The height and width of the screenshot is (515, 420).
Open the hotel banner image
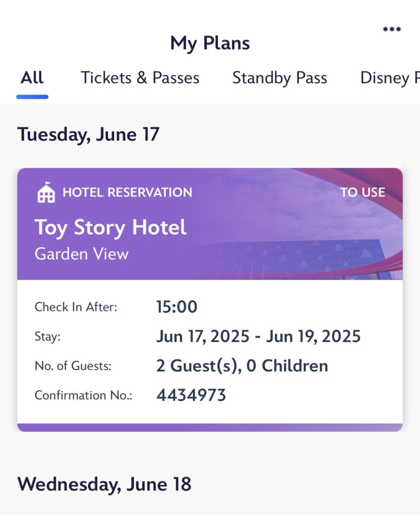(210, 224)
